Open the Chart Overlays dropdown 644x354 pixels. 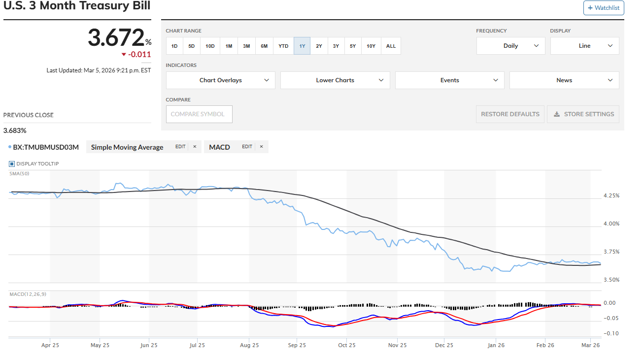coord(220,80)
